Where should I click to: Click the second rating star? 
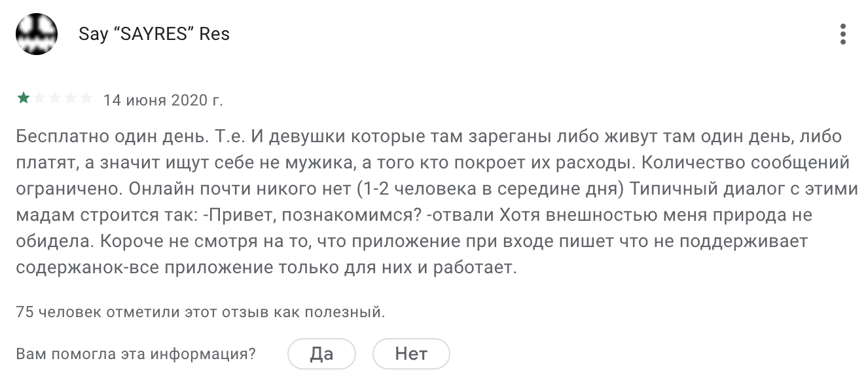(39, 99)
